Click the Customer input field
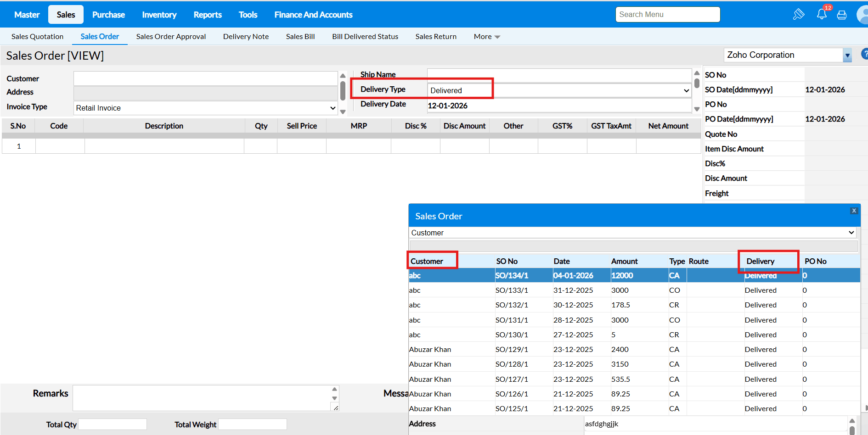This screenshot has width=868, height=435. pos(205,78)
